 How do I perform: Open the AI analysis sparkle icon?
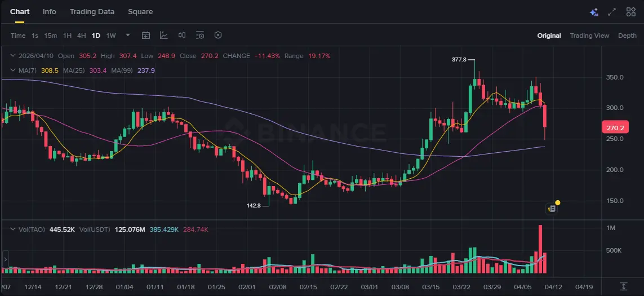click(x=594, y=12)
